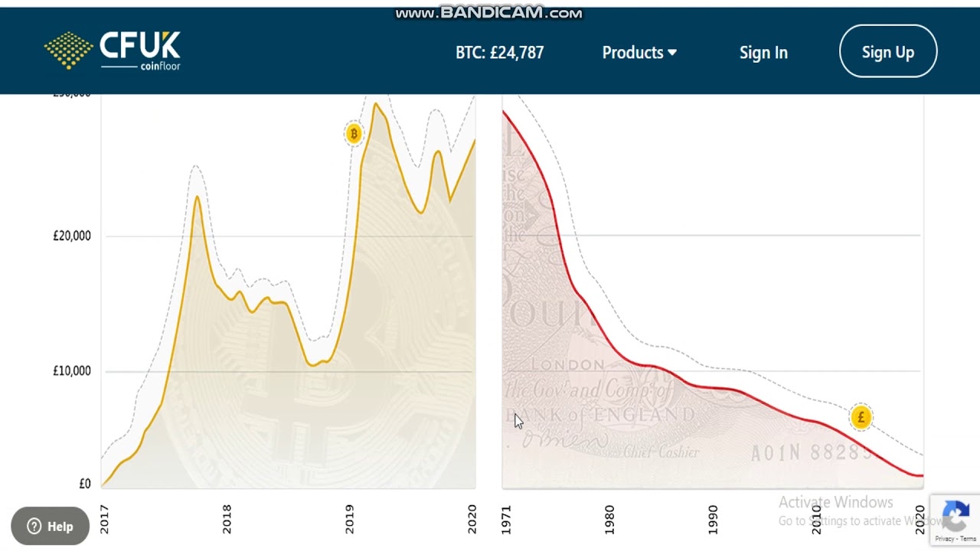Click the £20,000 y-axis label
This screenshot has height=551, width=980.
72,236
